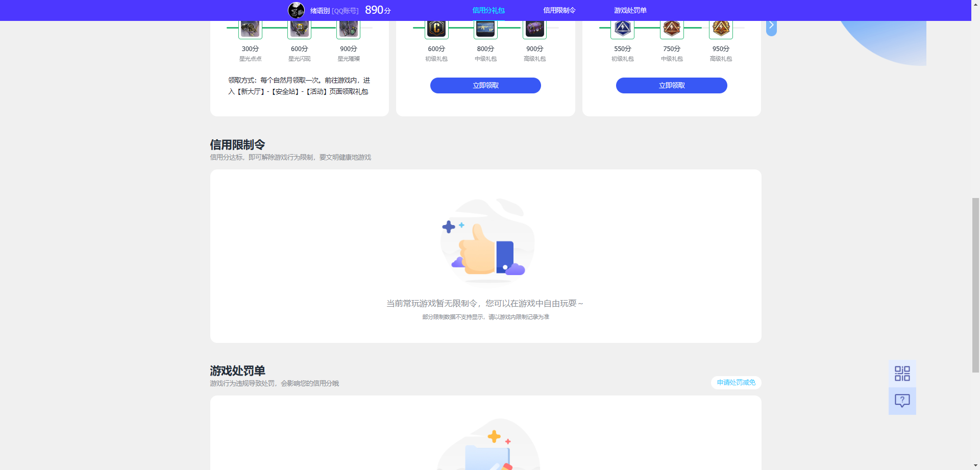Select the 300分 星光点点 reward icon
Viewport: 980px width, 470px height.
click(x=250, y=29)
